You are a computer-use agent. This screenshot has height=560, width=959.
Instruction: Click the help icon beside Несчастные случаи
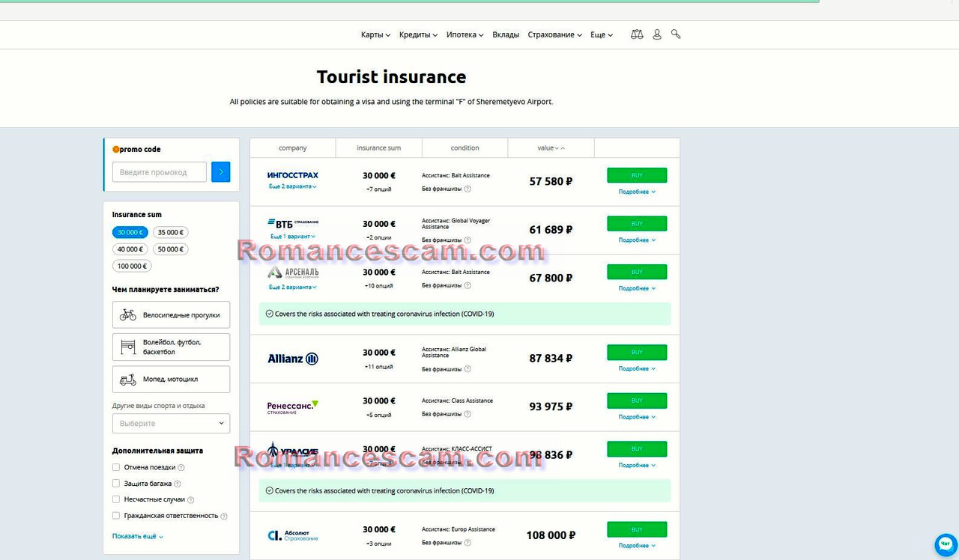(191, 500)
